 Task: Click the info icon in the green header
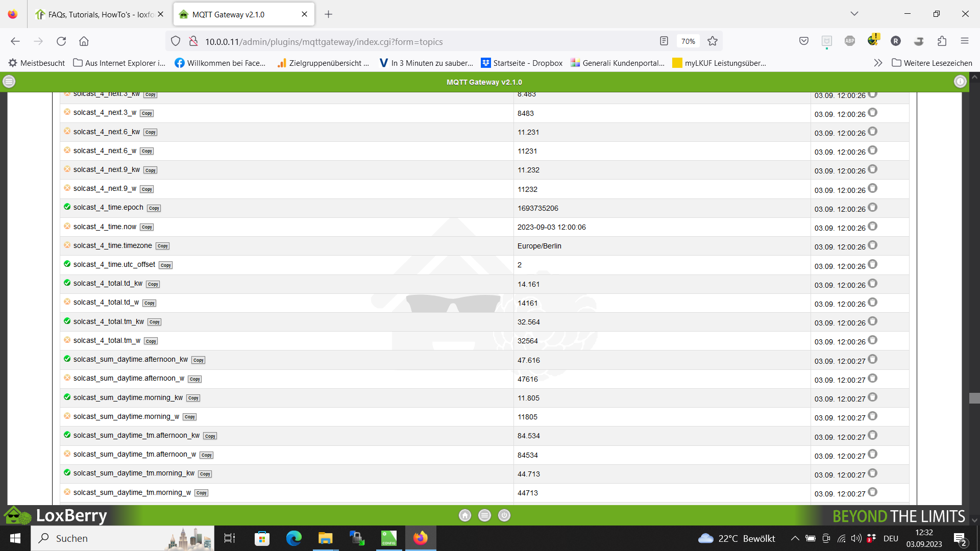(x=960, y=82)
